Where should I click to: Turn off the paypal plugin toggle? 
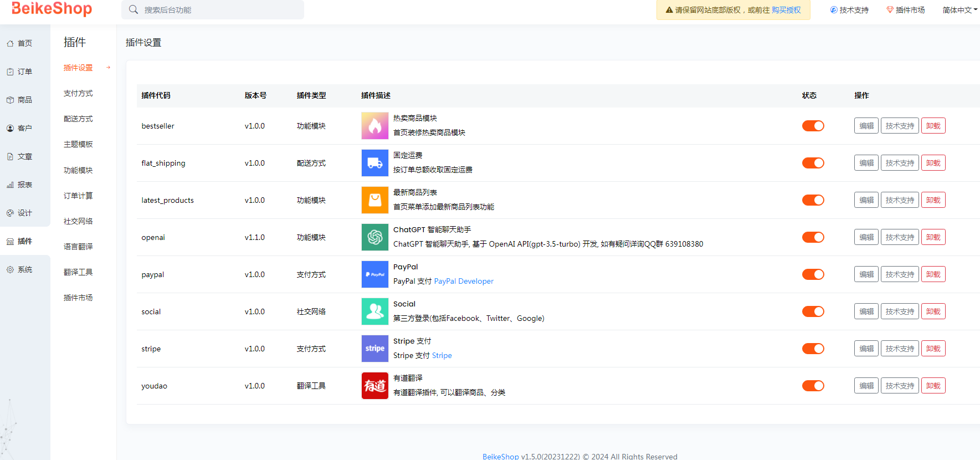813,274
